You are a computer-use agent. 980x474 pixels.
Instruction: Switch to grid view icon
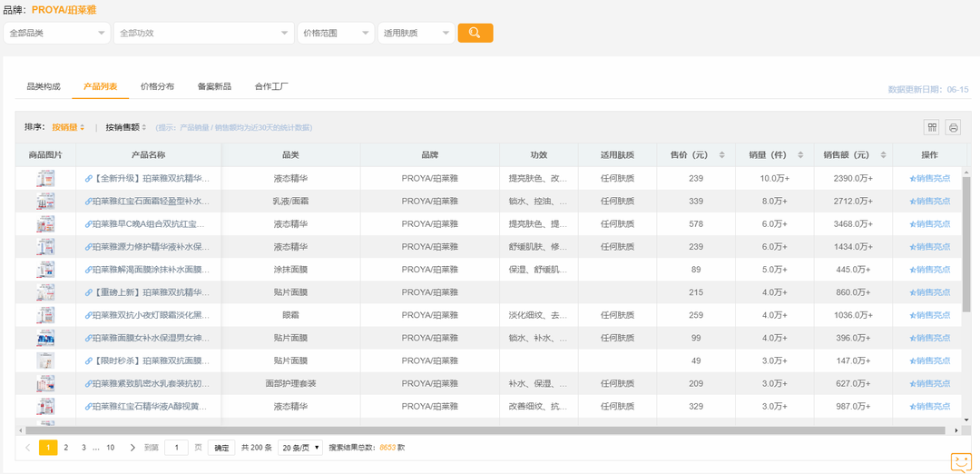pyautogui.click(x=932, y=127)
